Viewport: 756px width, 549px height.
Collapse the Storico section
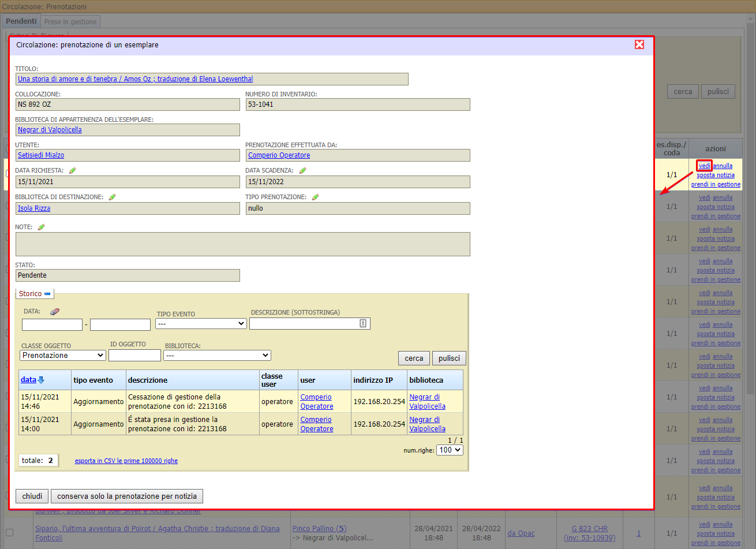pos(47,294)
